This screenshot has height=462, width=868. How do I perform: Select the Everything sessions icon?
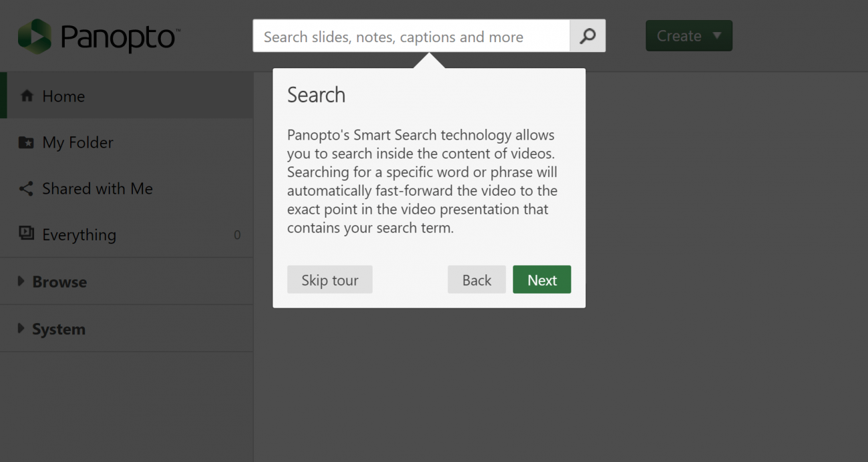[x=27, y=235]
